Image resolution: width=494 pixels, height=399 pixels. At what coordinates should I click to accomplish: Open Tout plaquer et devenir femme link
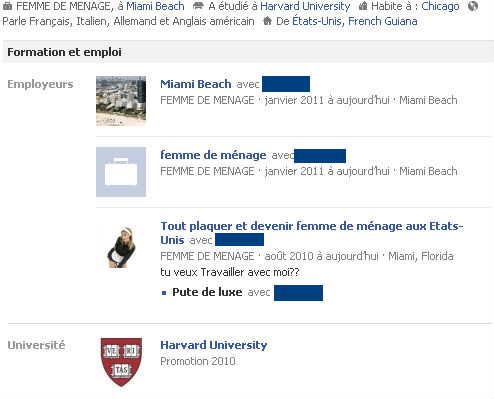312,233
